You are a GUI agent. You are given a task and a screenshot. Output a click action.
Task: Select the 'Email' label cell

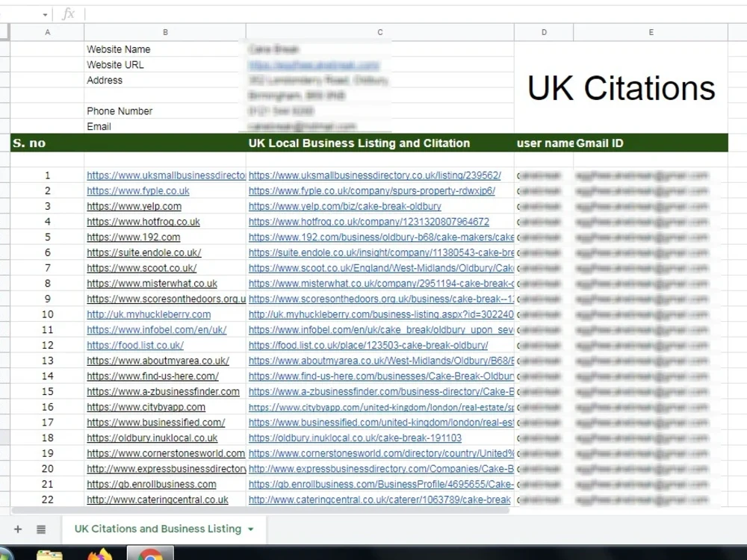pyautogui.click(x=165, y=126)
